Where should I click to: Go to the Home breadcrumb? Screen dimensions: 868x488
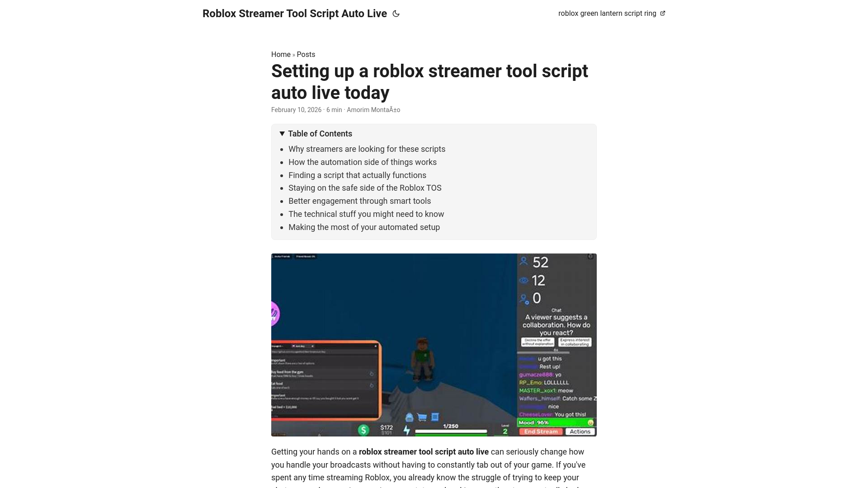(x=281, y=54)
